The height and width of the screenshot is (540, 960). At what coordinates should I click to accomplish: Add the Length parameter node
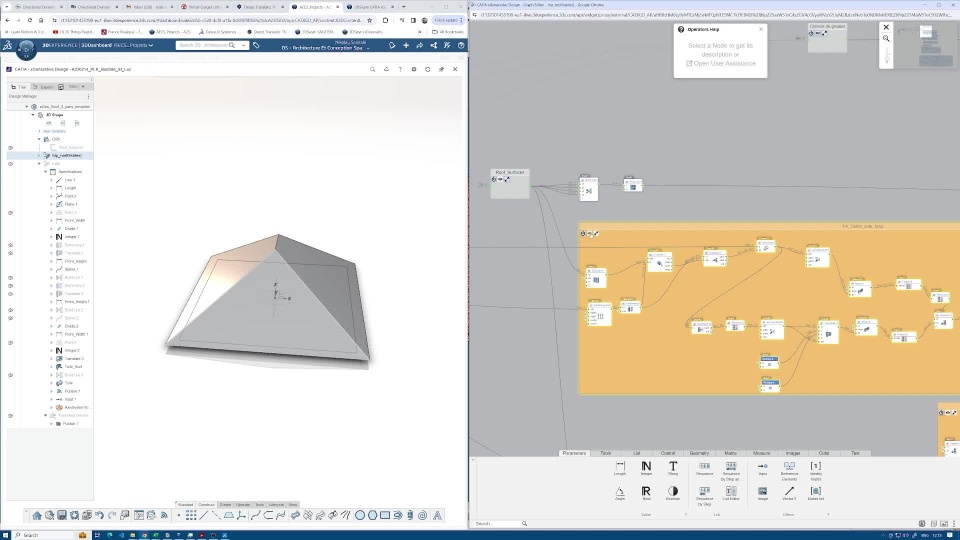tap(620, 468)
